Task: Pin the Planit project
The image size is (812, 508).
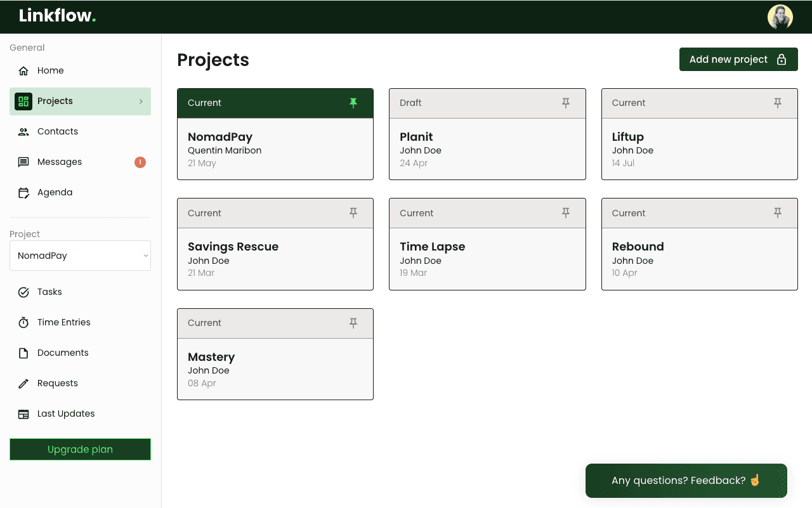Action: point(566,103)
